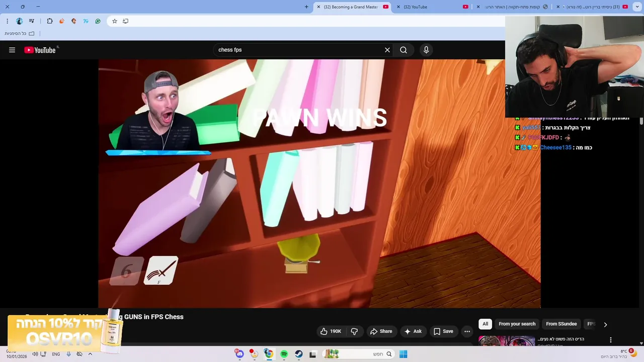The height and width of the screenshot is (362, 644).
Task: Switch to the 'קופות פתח-תקווה' tab
Action: click(x=513, y=7)
